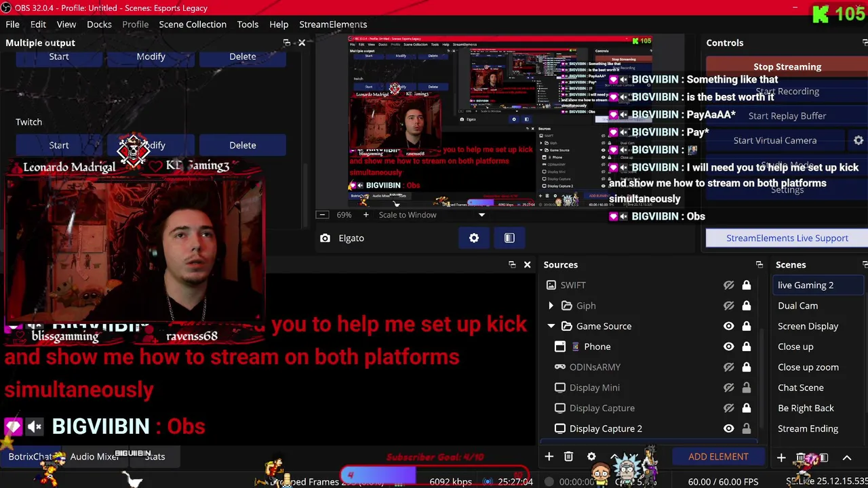Close the Multiple output dock

302,43
